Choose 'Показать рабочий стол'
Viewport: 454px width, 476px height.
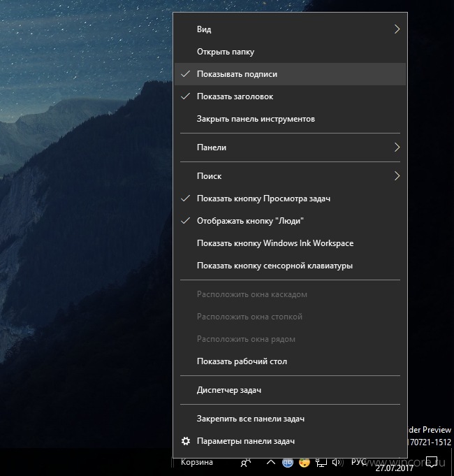(x=291, y=361)
